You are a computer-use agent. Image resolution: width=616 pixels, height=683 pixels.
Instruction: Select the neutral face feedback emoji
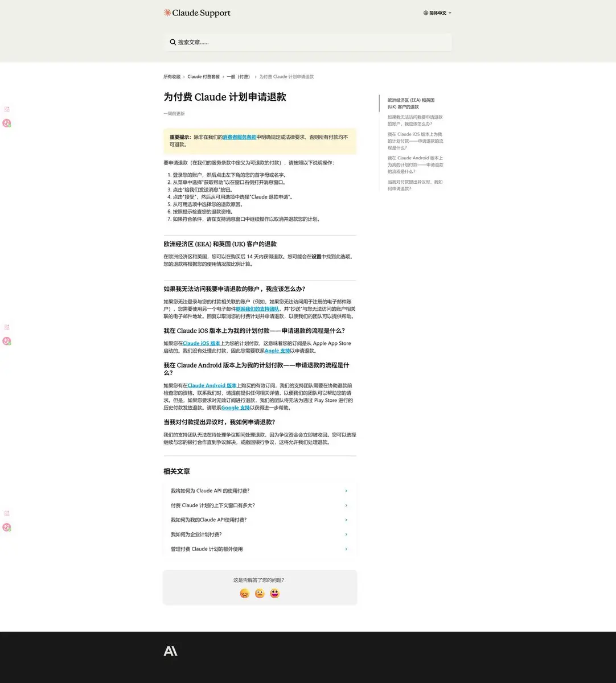pos(260,594)
